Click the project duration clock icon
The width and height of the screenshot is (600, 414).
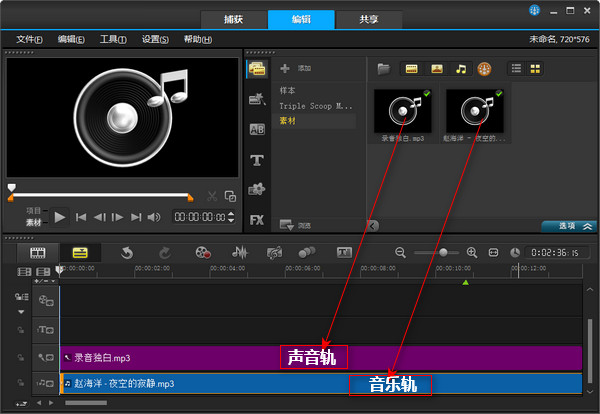click(x=515, y=253)
